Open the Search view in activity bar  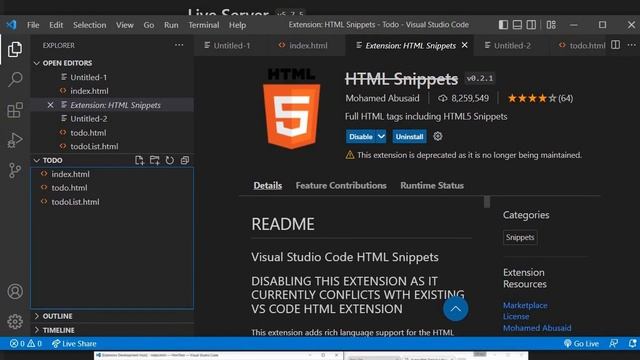pyautogui.click(x=15, y=79)
